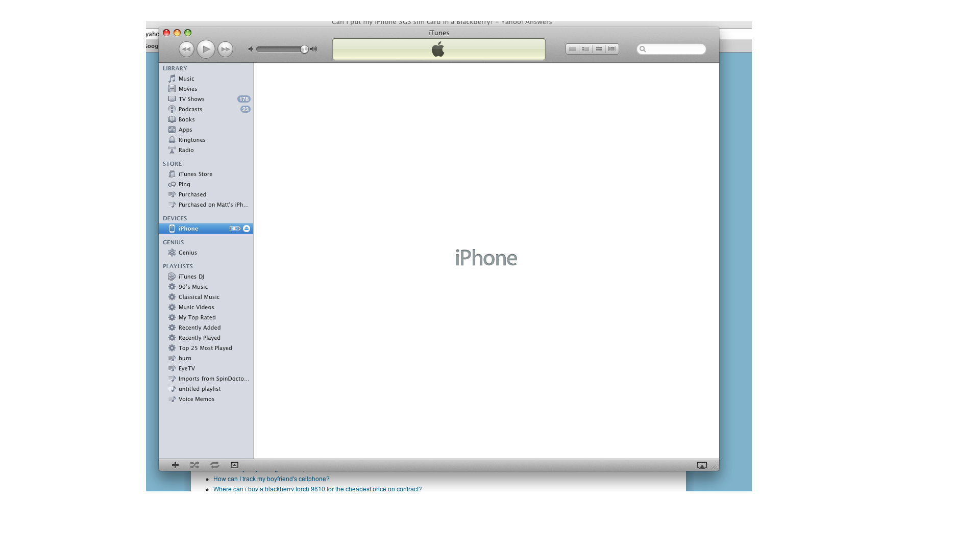Switch to List view button
980x551 pixels.
[x=572, y=49]
